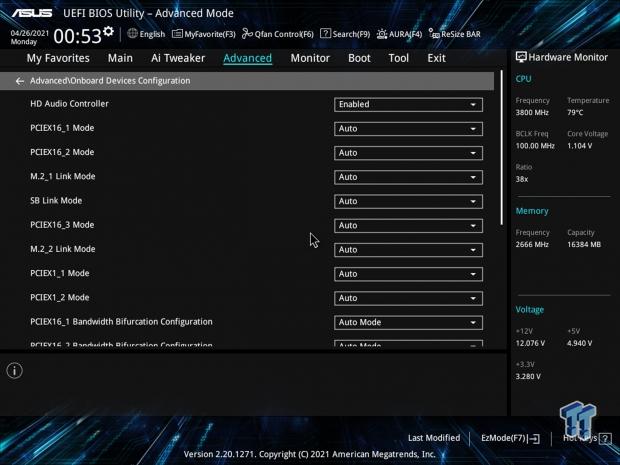This screenshot has height=465, width=620.
Task: Click the +5V reading 4.940 V
Action: coord(579,343)
